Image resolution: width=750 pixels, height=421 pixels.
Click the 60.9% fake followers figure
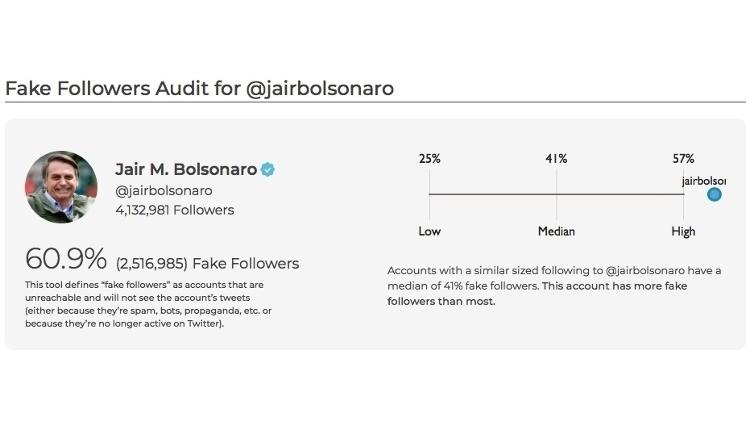click(x=66, y=259)
